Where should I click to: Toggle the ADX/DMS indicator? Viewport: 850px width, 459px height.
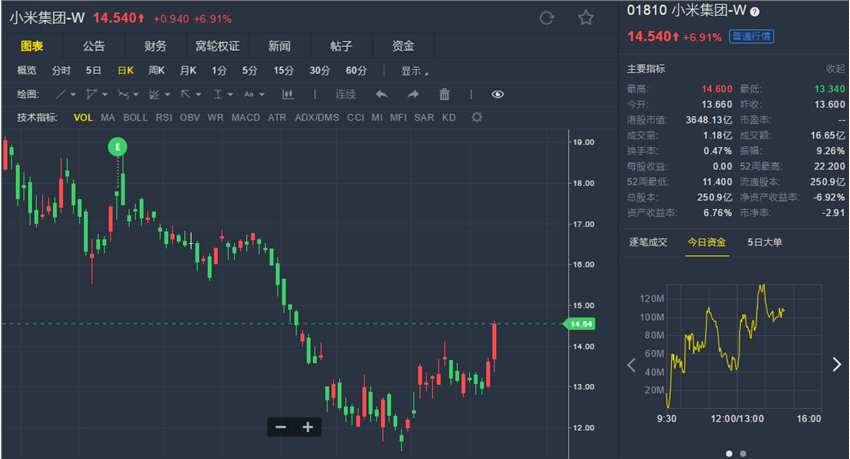click(x=317, y=118)
